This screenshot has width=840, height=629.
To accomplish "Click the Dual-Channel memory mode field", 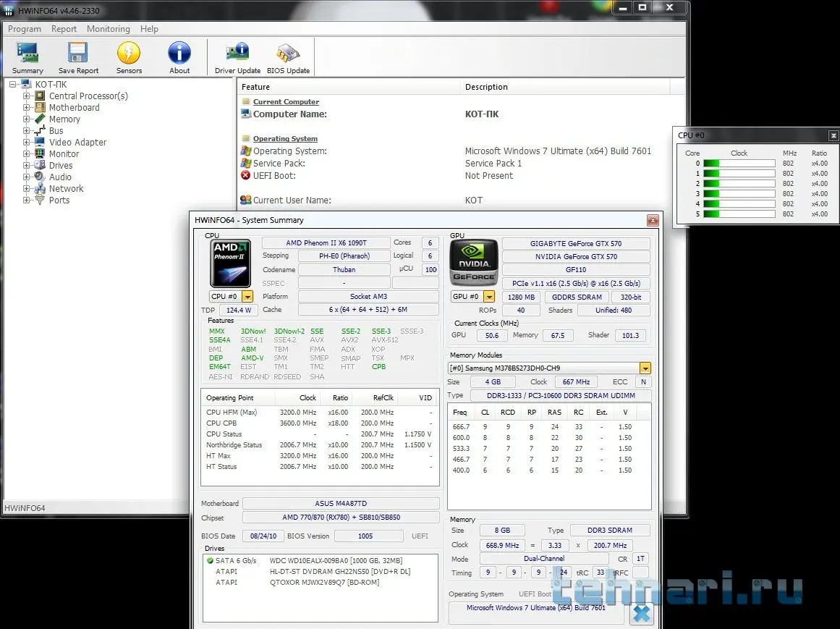I will pos(544,558).
